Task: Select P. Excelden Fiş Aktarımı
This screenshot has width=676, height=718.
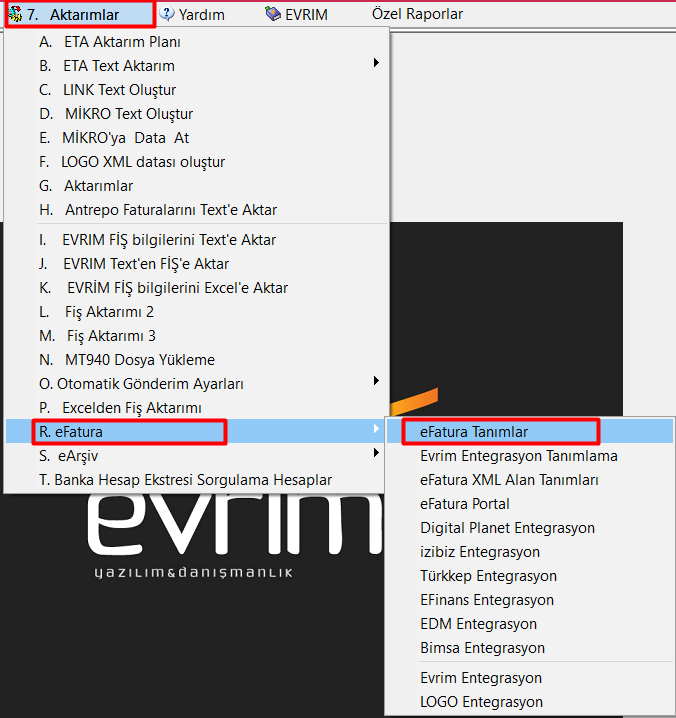Action: click(196, 408)
